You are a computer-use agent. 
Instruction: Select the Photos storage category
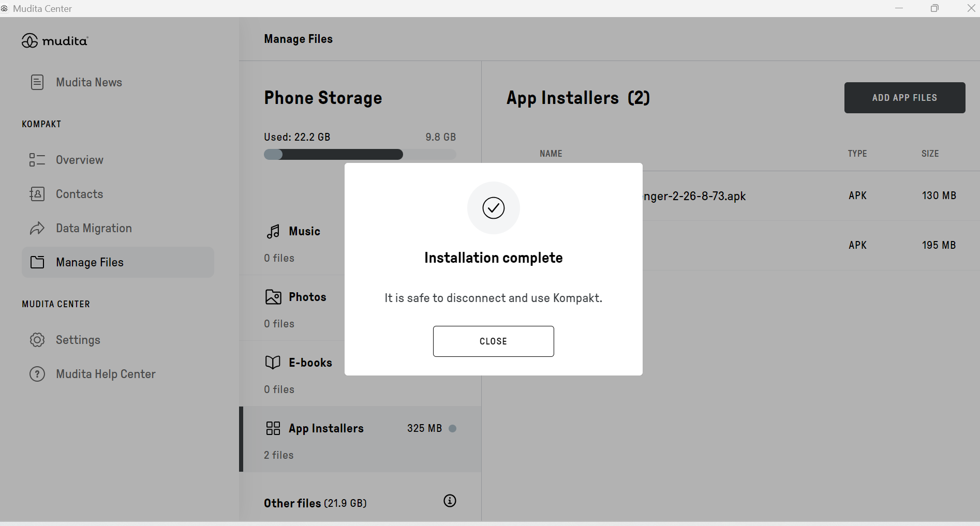tap(292, 309)
